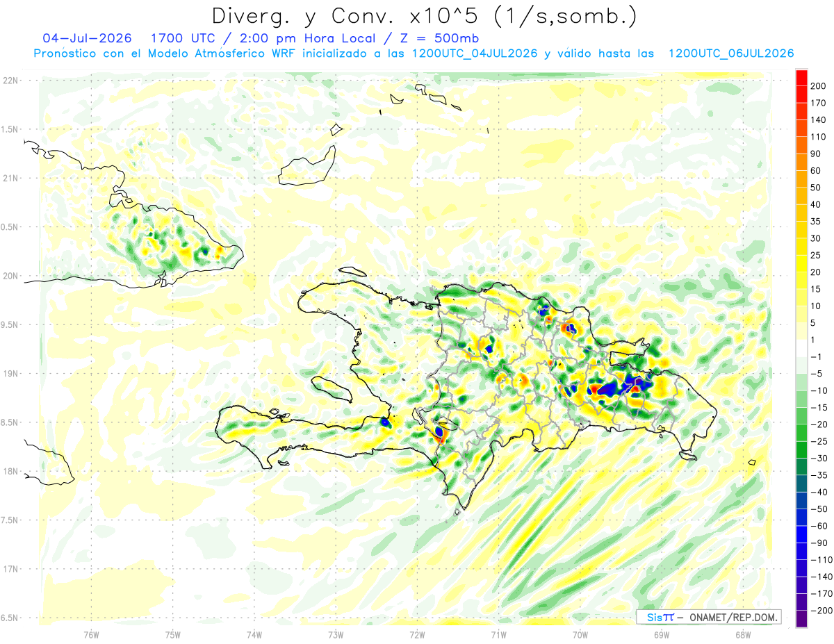Click the ONAMET/REP.DOM. credit box
Viewport: 834px width, 644px height.
pos(708,617)
